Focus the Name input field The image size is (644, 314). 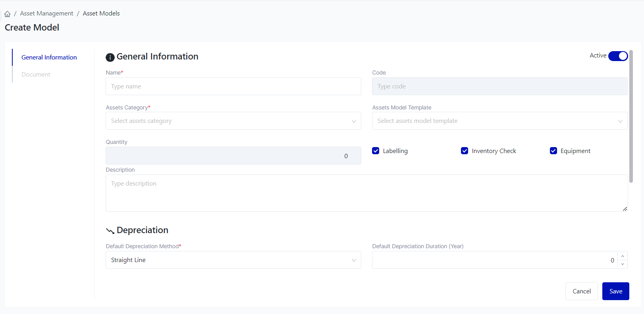pos(233,86)
